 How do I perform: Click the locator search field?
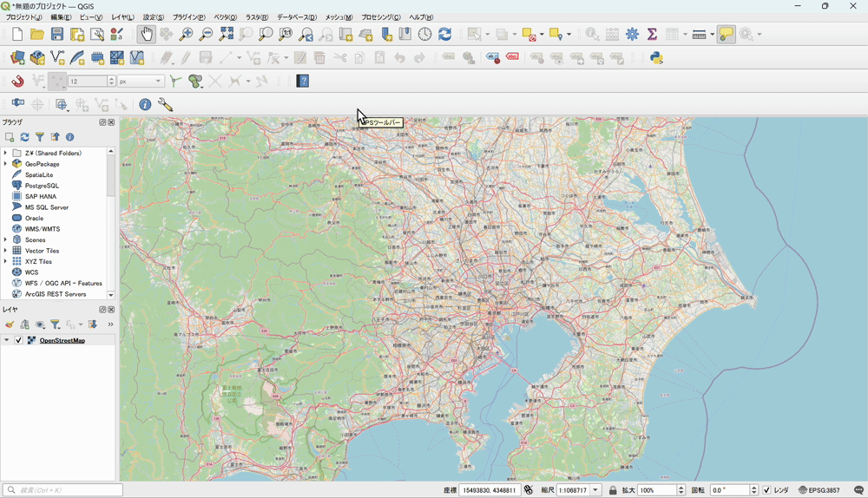pos(63,490)
